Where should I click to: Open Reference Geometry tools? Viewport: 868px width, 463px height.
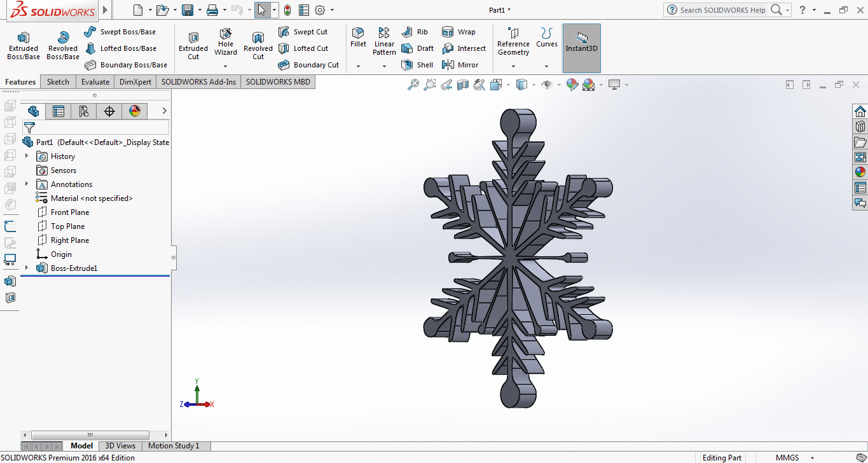click(513, 42)
